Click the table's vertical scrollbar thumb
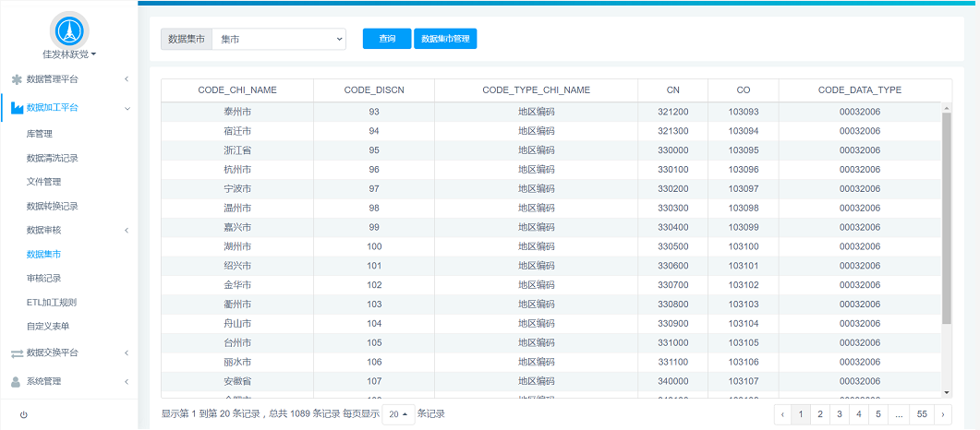Image resolution: width=980 pixels, height=430 pixels. [x=946, y=217]
